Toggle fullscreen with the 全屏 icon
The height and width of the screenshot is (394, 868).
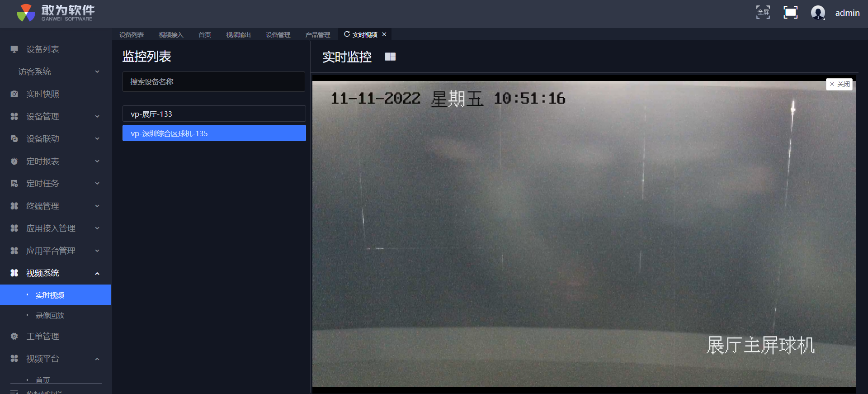tap(763, 12)
